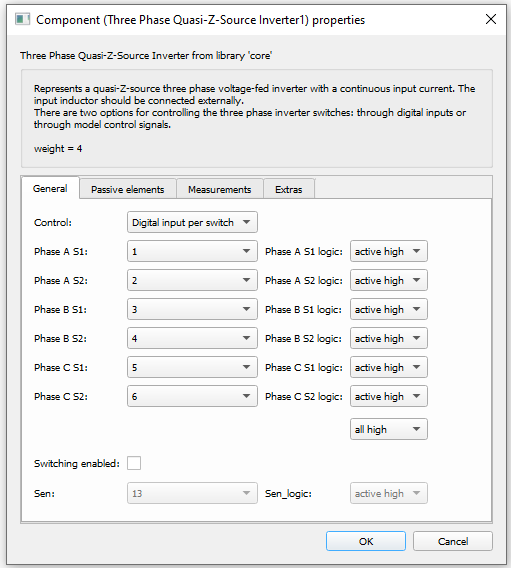Expand the Phase A S1 digital input dropdown

192,251
